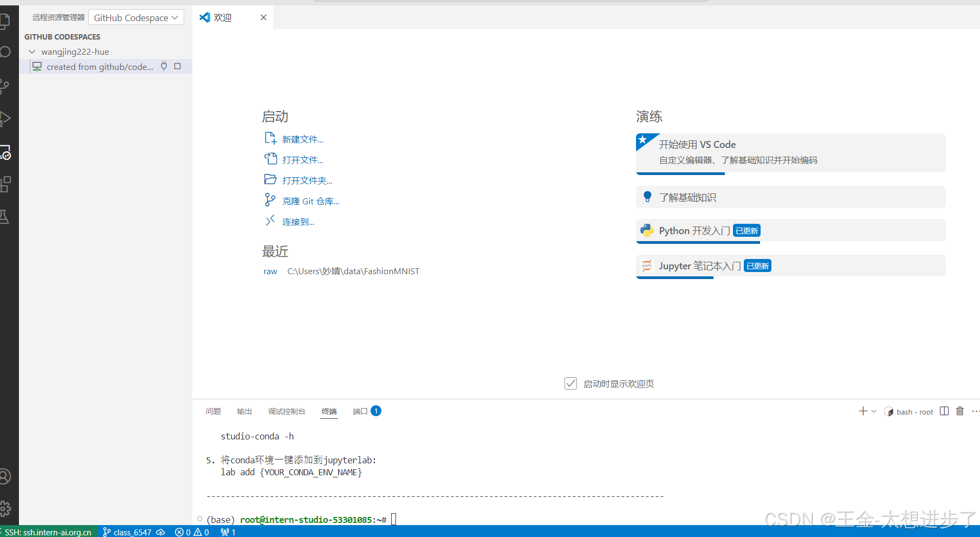Image resolution: width=980 pixels, height=537 pixels.
Task: Click errors and warnings status bar item
Action: coord(192,532)
